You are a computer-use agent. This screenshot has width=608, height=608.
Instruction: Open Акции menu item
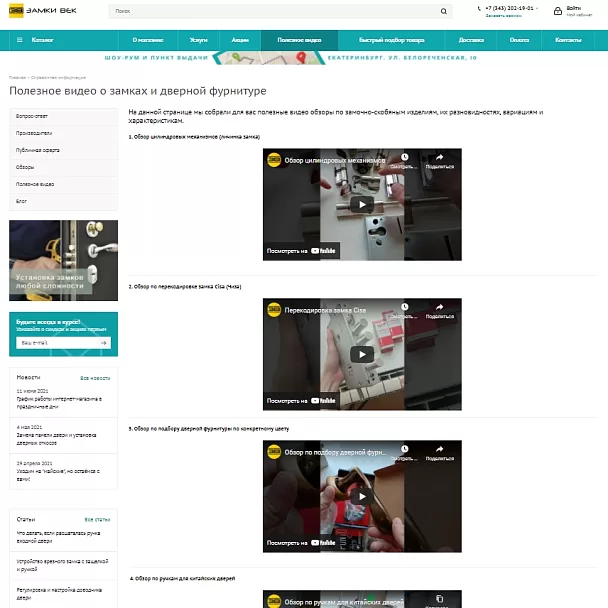coord(240,40)
